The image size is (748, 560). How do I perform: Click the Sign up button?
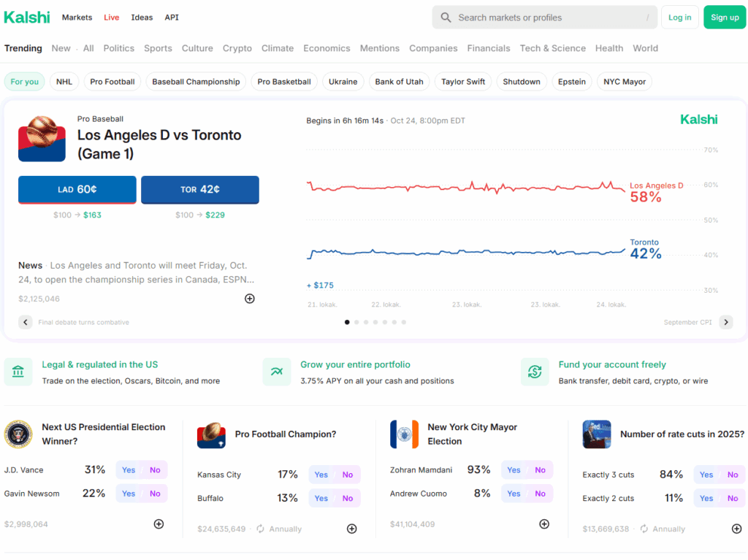[x=724, y=18]
